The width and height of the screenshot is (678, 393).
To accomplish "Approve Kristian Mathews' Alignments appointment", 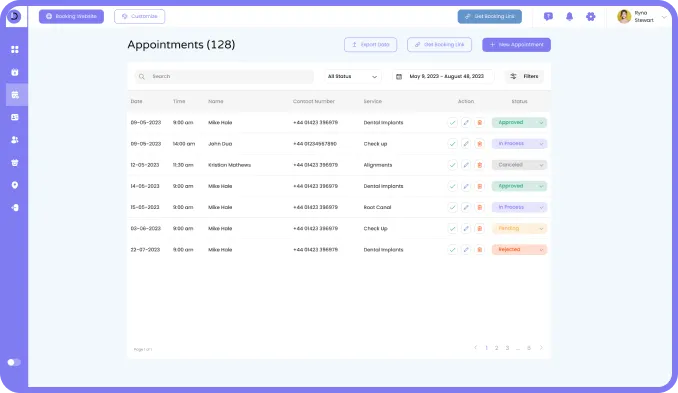I will (452, 165).
